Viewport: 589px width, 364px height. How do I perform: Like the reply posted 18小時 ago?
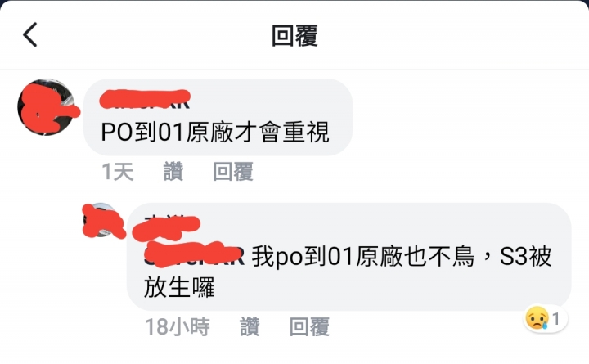250,326
